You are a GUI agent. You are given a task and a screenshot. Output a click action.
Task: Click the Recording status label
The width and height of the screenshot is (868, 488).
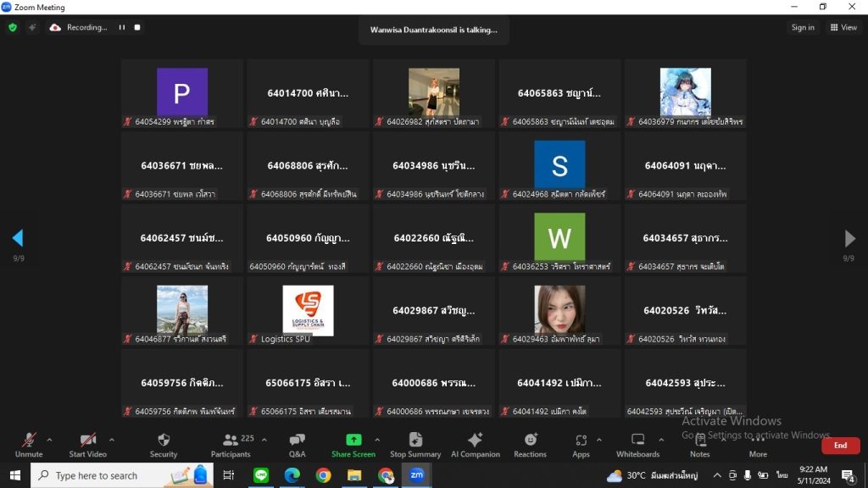tap(87, 27)
